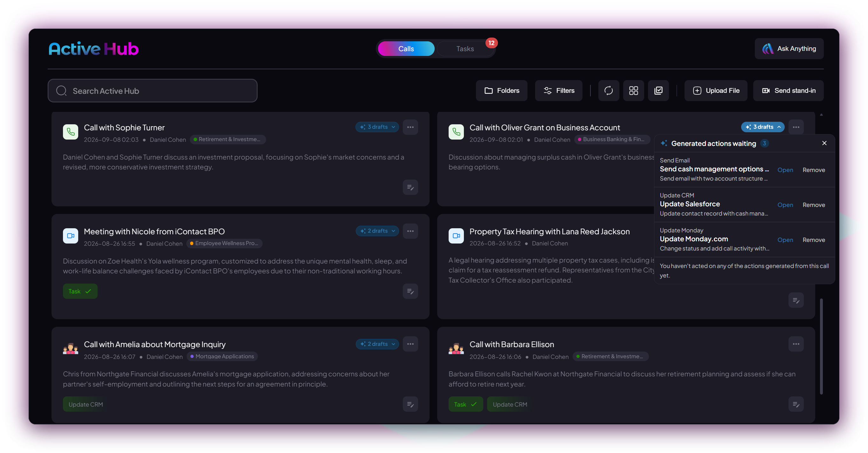Toggle the Task tag on Nicole iContact meeting
This screenshot has width=868, height=453.
tap(80, 291)
